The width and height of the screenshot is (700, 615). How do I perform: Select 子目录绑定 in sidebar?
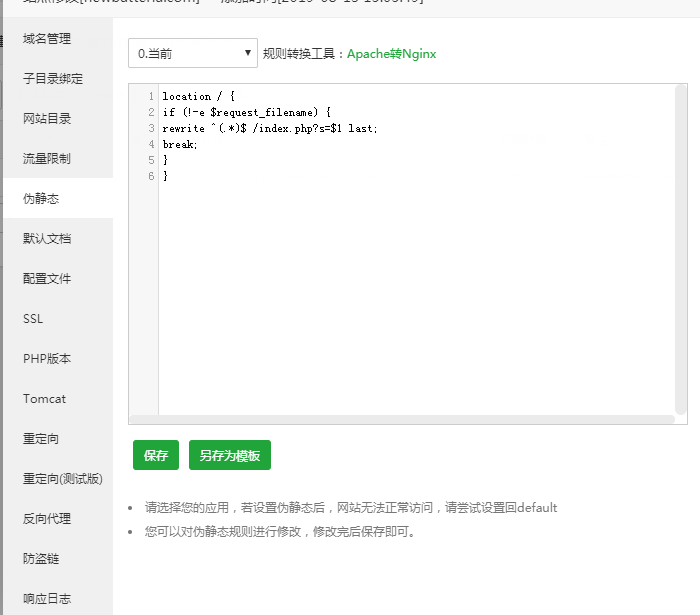click(x=53, y=79)
